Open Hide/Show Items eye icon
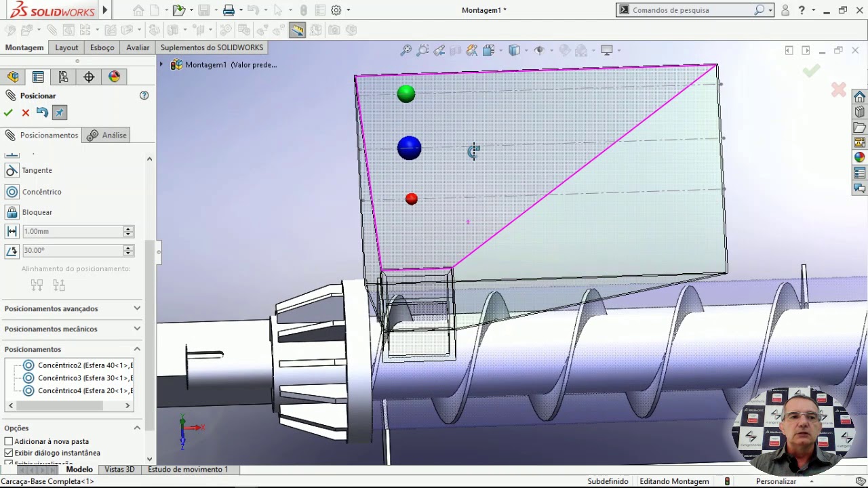Viewport: 868px width, 488px height. [x=540, y=50]
